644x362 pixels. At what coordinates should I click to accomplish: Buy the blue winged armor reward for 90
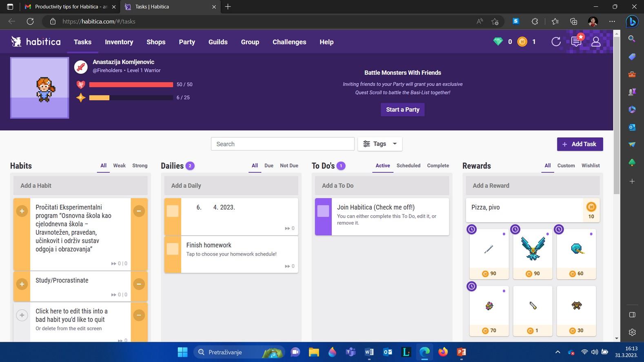click(x=533, y=254)
